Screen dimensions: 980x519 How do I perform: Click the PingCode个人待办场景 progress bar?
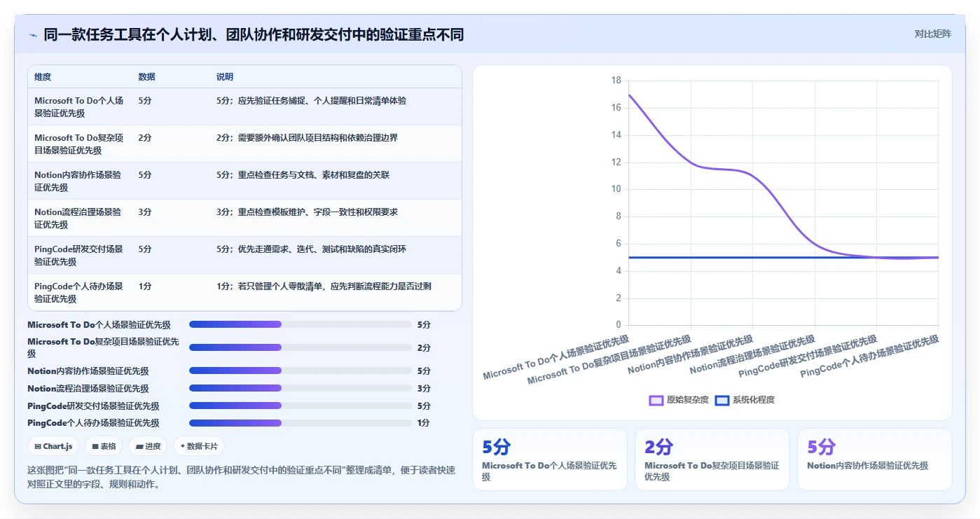coord(301,423)
